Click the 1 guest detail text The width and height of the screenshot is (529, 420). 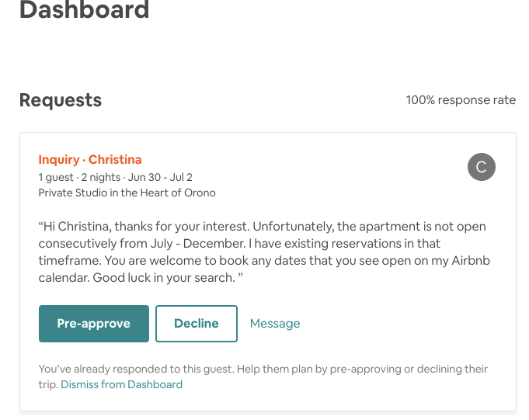[56, 177]
